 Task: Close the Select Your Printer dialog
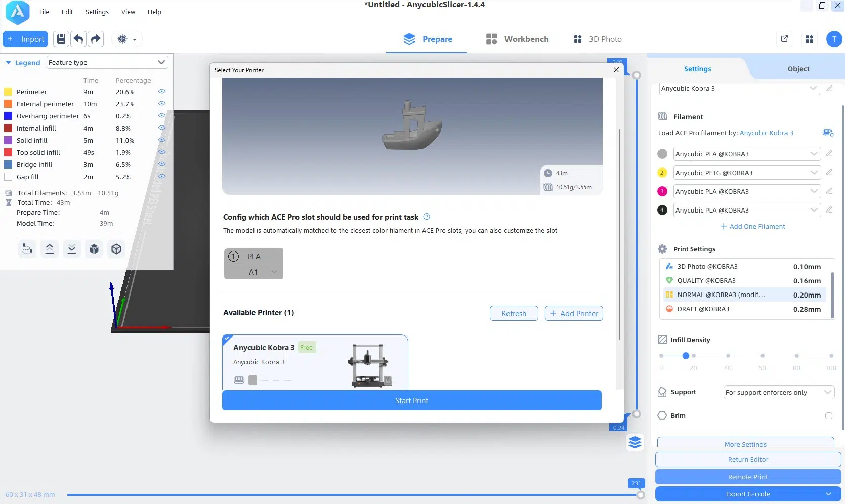pos(616,70)
